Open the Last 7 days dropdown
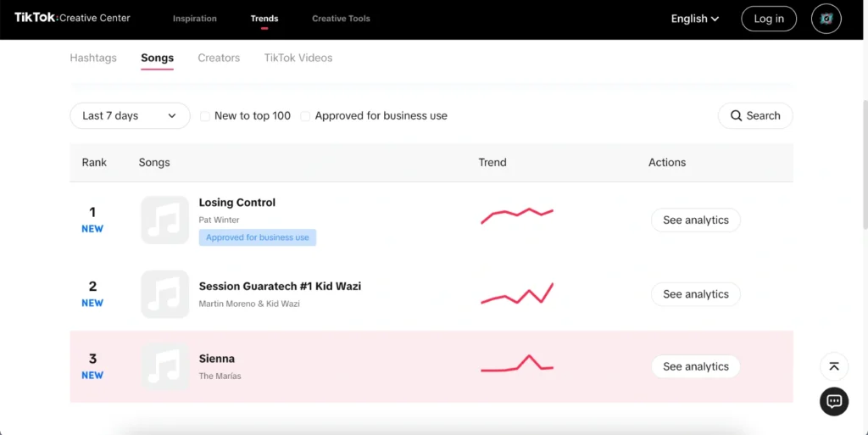 point(130,115)
